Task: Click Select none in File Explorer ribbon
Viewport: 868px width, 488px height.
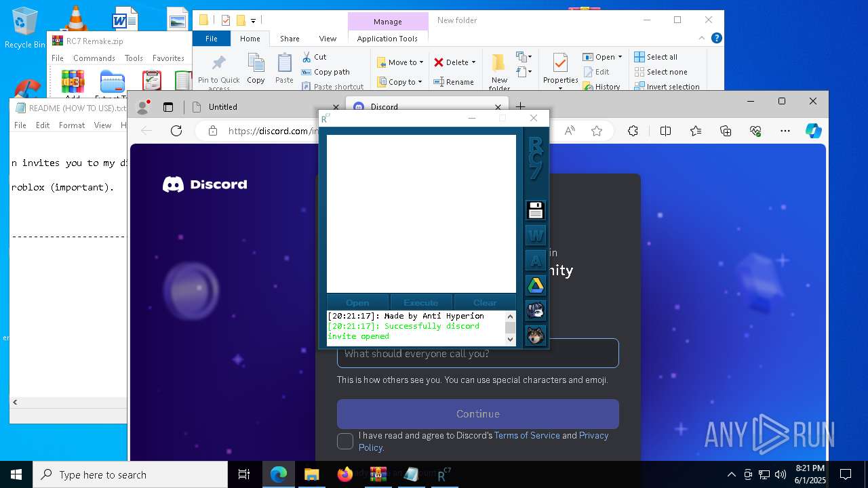Action: [x=660, y=72]
